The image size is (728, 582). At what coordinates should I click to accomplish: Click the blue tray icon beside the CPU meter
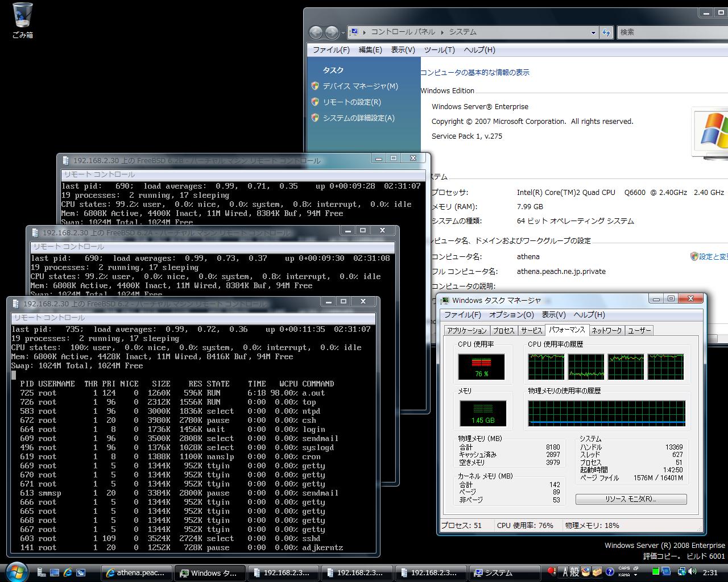pos(666,572)
